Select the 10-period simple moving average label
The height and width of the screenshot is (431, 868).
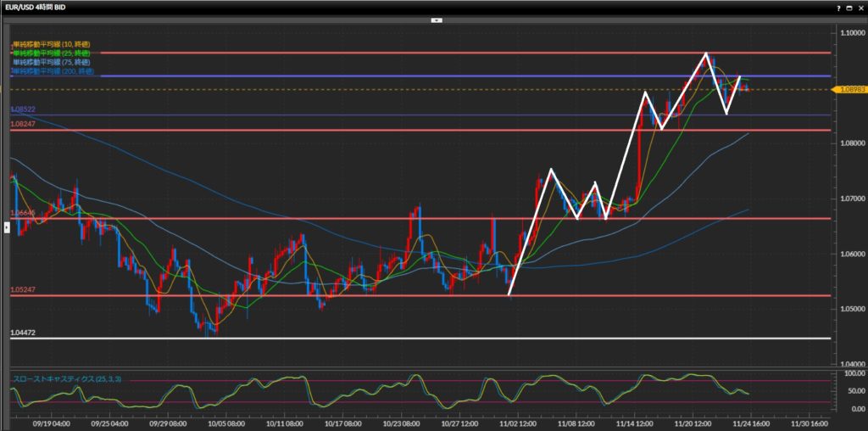[51, 44]
